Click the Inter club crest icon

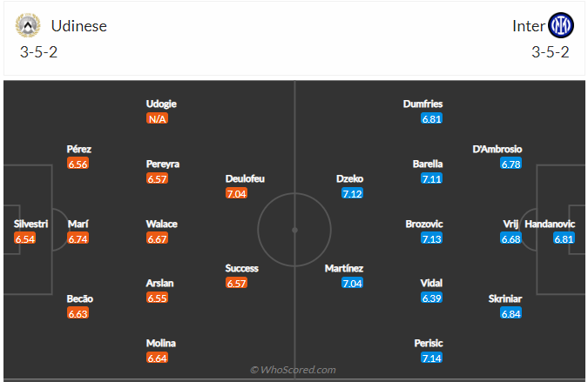pyautogui.click(x=561, y=25)
